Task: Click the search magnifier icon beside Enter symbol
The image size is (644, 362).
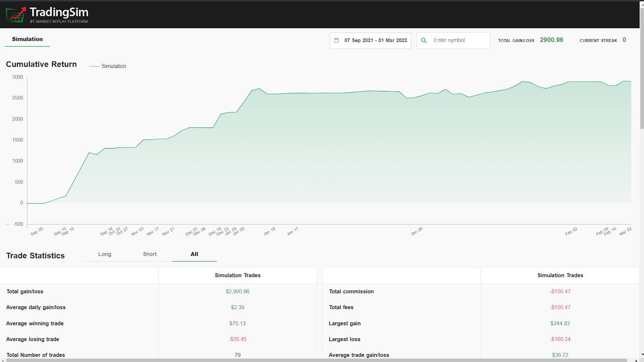Action: 423,40
